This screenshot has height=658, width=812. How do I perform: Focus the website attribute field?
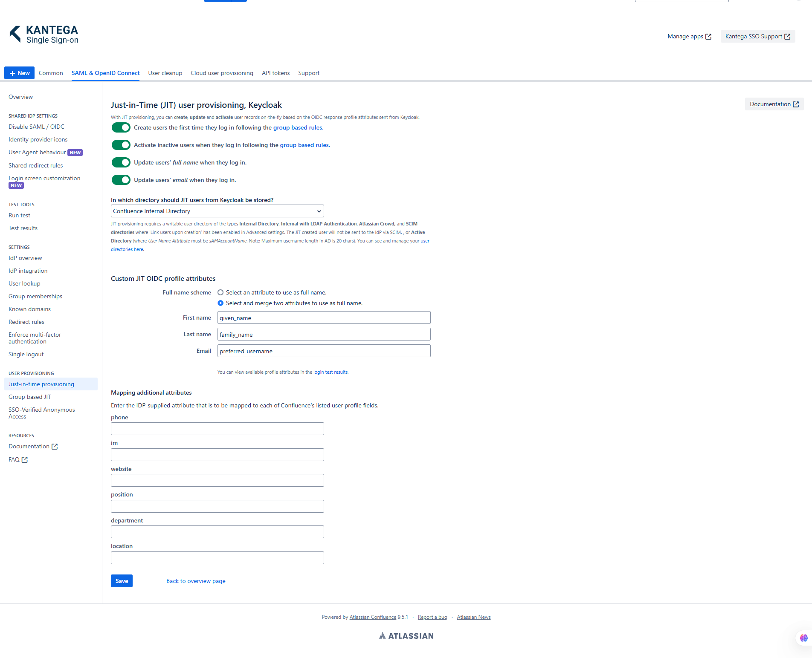point(217,481)
